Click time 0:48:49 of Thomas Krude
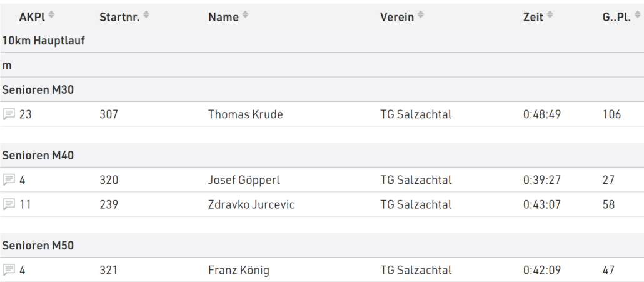The width and height of the screenshot is (644, 282). coord(542,114)
